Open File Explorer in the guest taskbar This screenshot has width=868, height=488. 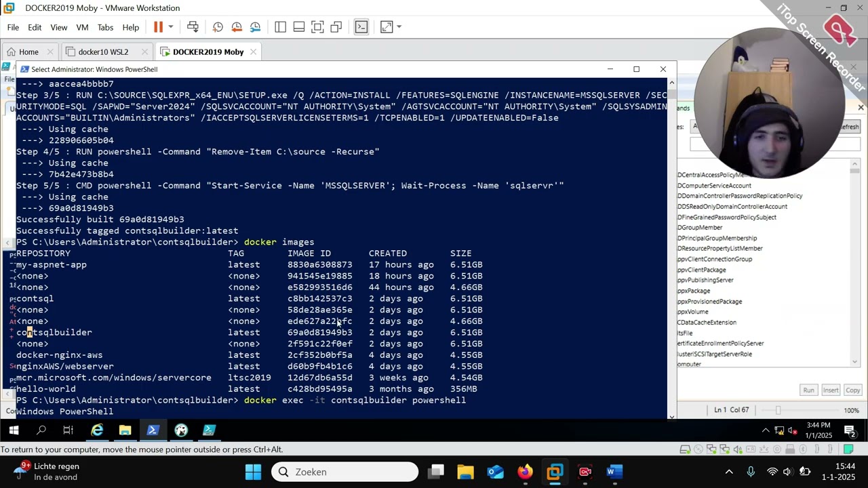pos(125,430)
